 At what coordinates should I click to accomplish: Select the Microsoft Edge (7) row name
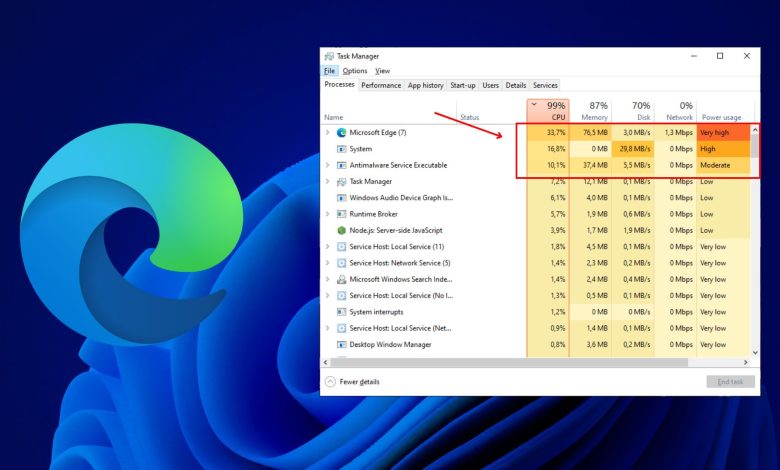coord(378,133)
